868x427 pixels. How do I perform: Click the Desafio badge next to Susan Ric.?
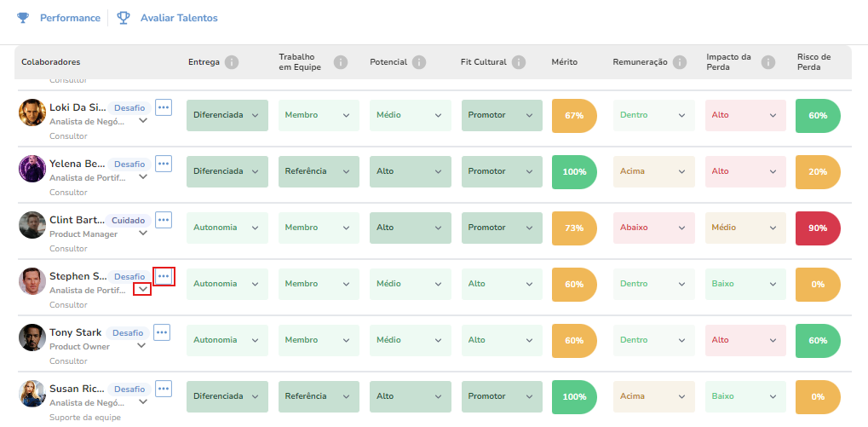(129, 389)
